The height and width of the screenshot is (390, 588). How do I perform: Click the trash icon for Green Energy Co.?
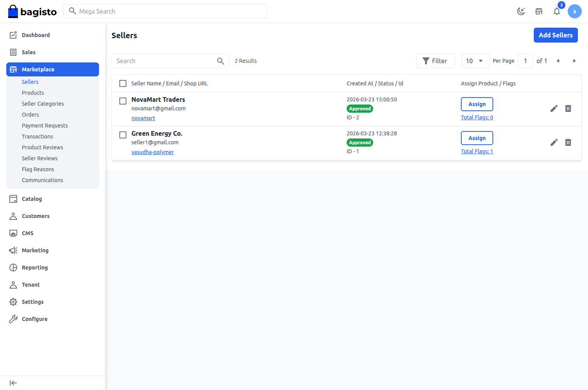click(568, 142)
